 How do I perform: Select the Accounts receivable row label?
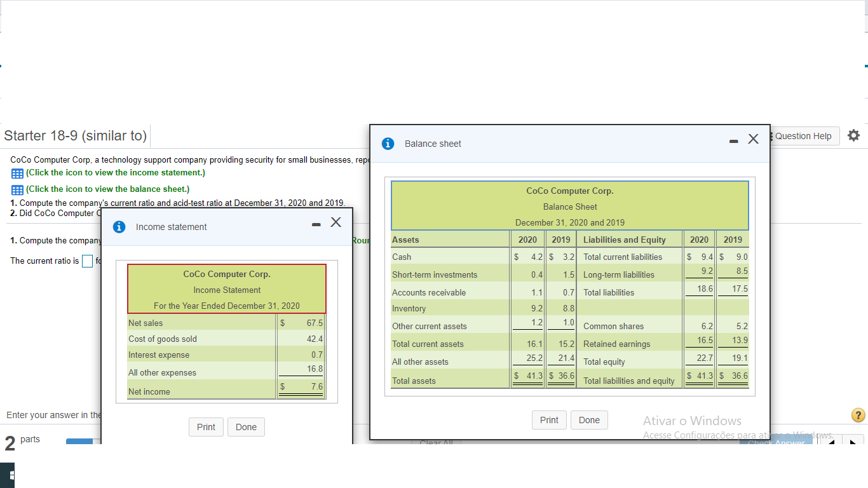click(429, 292)
